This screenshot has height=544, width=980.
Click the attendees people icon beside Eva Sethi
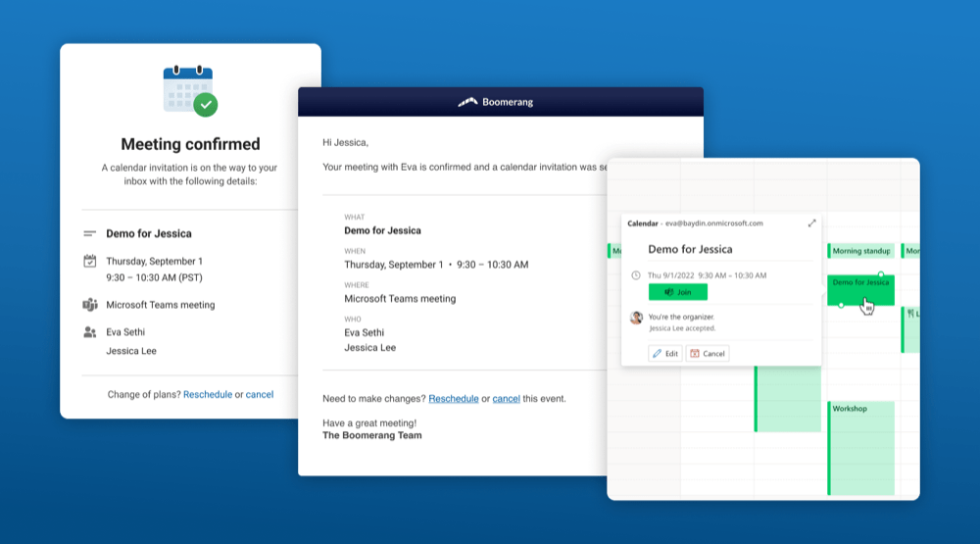(90, 332)
